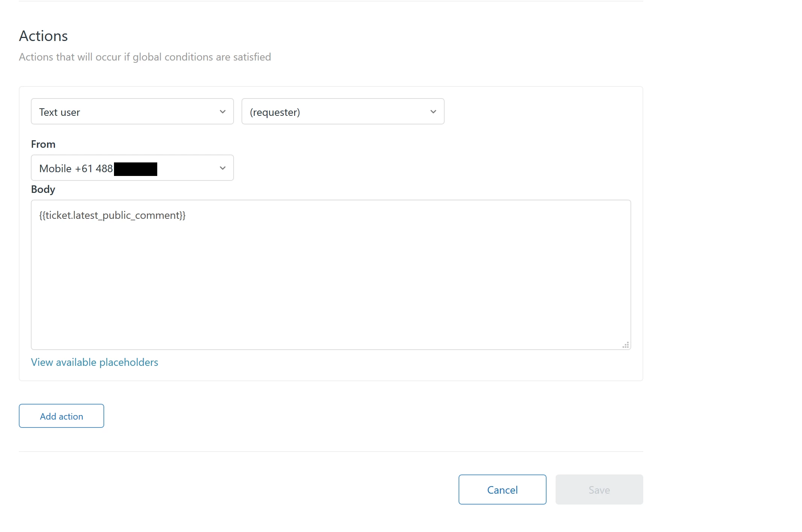
Task: Place cursor after {{ticket.latest_public_comment}} text
Action: [186, 215]
